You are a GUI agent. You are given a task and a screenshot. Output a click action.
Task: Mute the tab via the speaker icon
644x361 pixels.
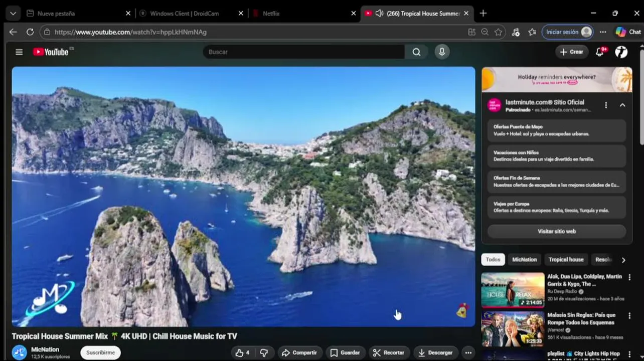click(379, 14)
